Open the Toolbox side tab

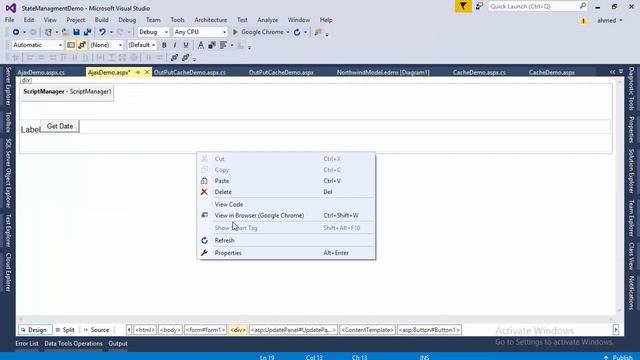pyautogui.click(x=8, y=122)
